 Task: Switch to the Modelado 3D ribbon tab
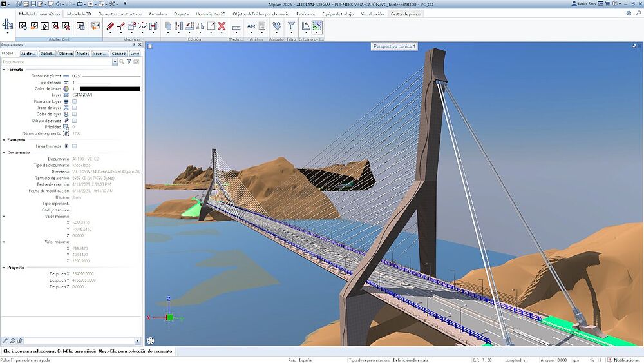(x=78, y=14)
